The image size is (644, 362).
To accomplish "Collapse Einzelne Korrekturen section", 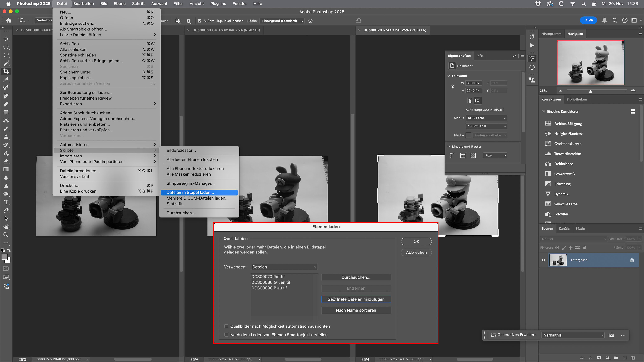I will [x=543, y=111].
